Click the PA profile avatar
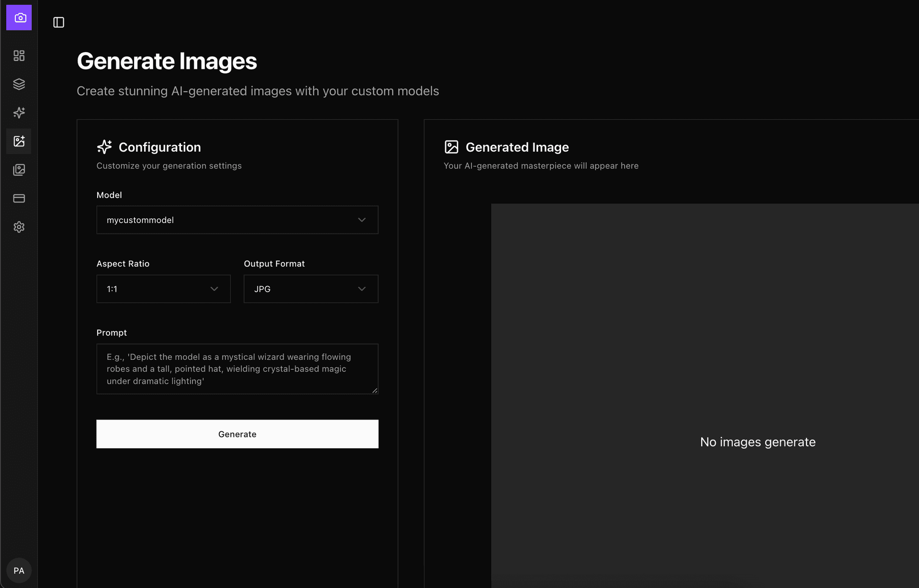The width and height of the screenshot is (919, 588). pyautogui.click(x=19, y=570)
